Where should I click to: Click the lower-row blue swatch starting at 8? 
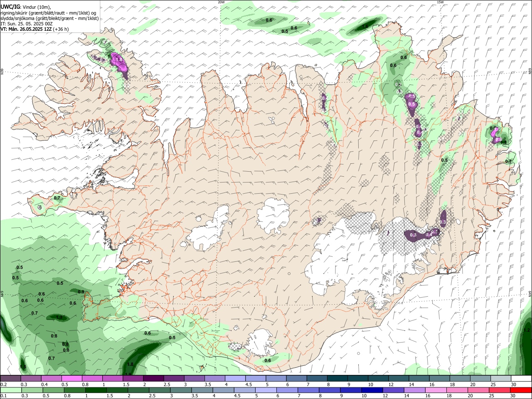[329, 390]
